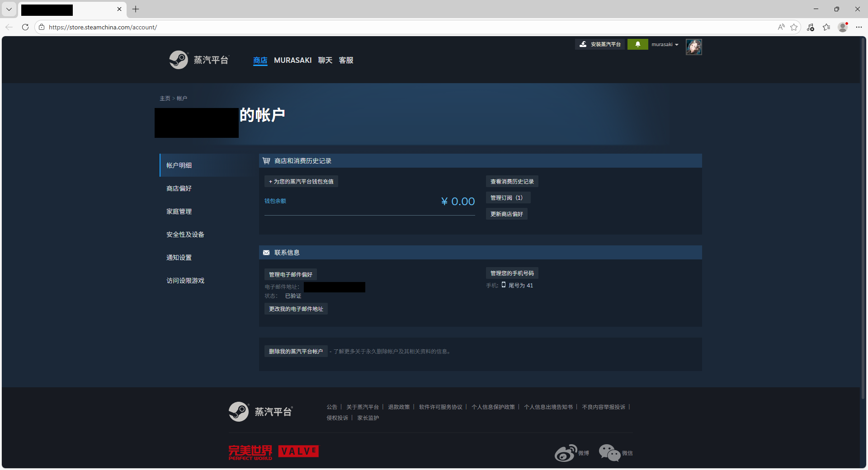Click the read aloud icon in the address bar
The image size is (868, 470).
pos(781,27)
